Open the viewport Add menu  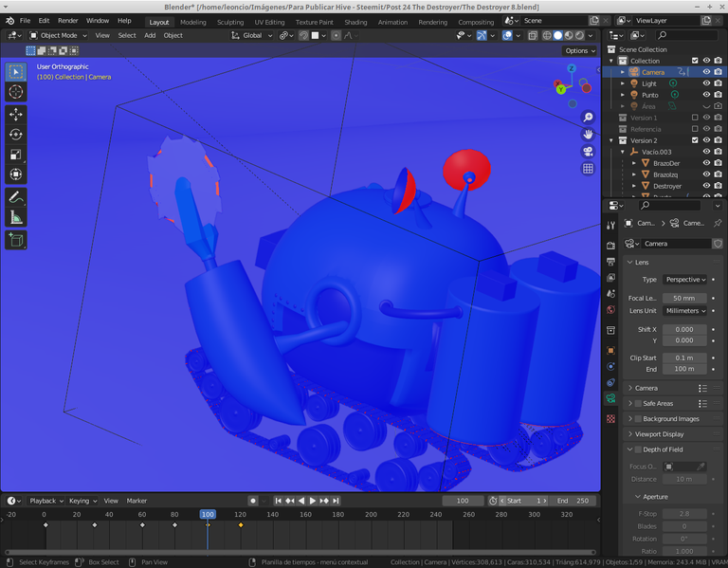150,35
